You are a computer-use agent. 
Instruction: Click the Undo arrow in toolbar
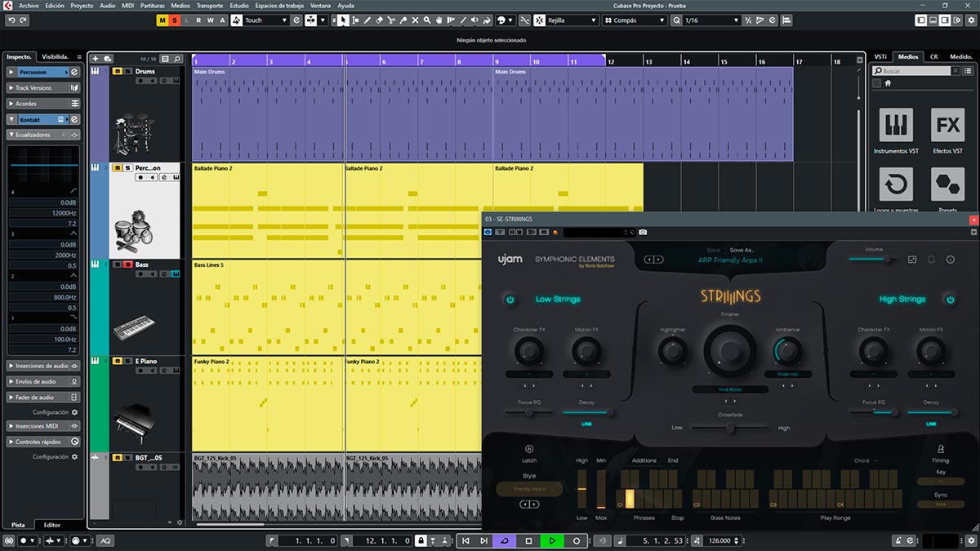(x=11, y=20)
